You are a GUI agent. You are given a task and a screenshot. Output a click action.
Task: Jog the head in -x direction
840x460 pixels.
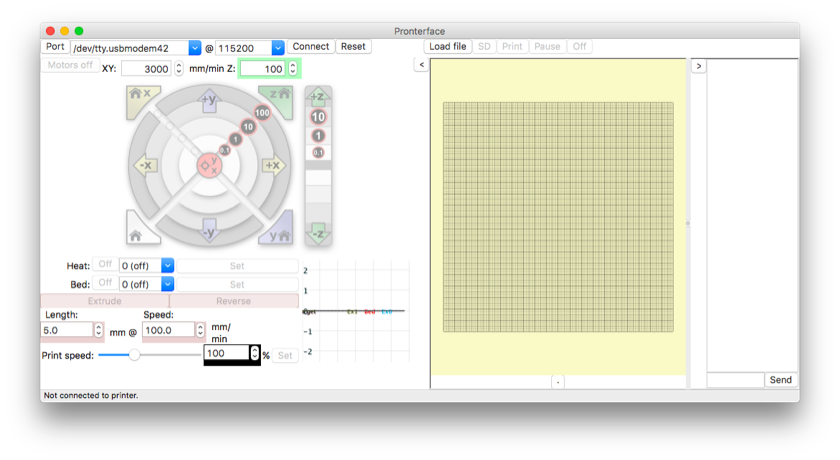pos(145,165)
